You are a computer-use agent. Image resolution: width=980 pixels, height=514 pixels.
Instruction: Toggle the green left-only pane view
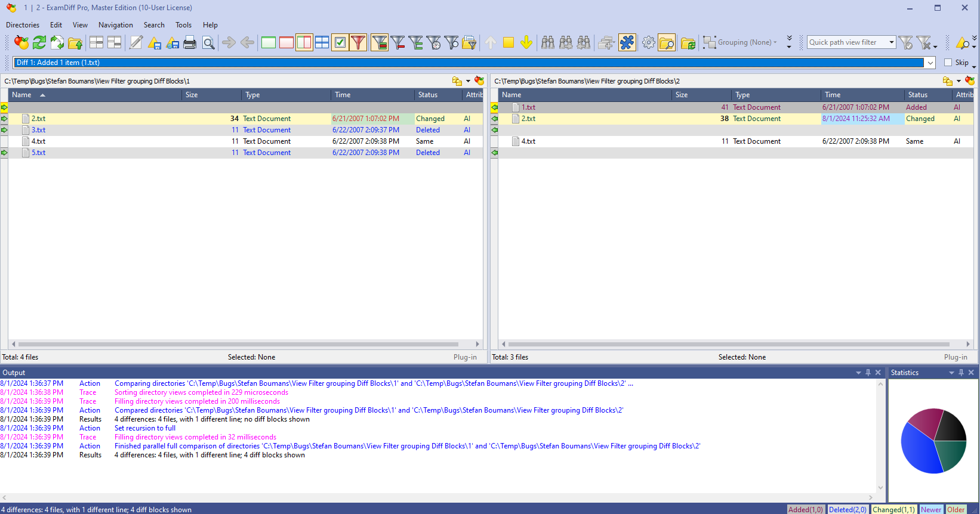point(269,42)
